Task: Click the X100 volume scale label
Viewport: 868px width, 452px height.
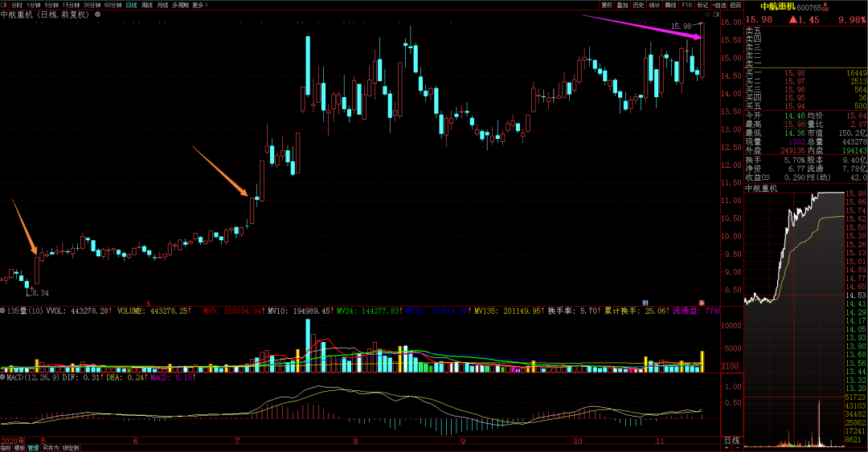Action: pyautogui.click(x=730, y=366)
